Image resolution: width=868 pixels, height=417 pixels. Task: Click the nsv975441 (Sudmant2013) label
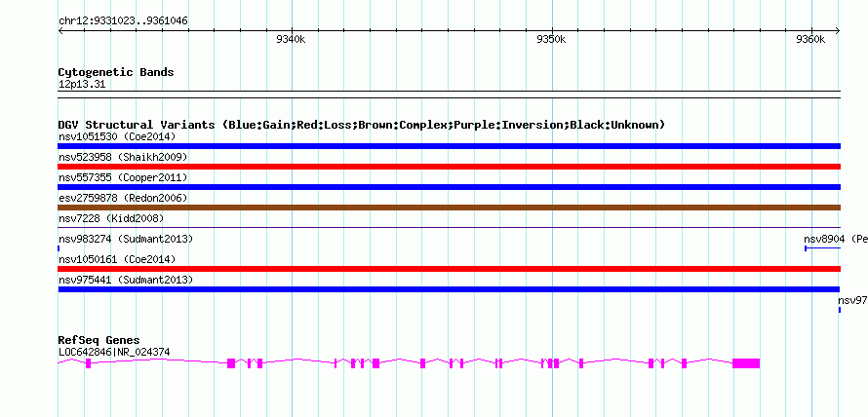click(x=126, y=280)
